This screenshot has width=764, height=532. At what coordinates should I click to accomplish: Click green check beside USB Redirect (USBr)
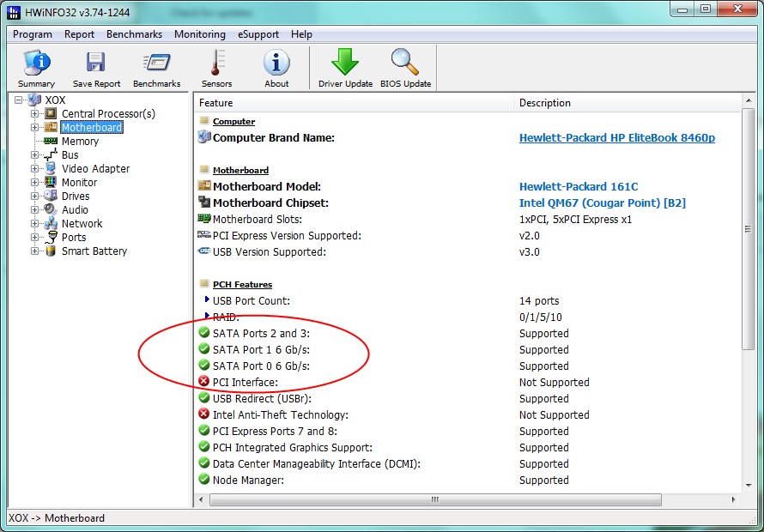pos(204,398)
